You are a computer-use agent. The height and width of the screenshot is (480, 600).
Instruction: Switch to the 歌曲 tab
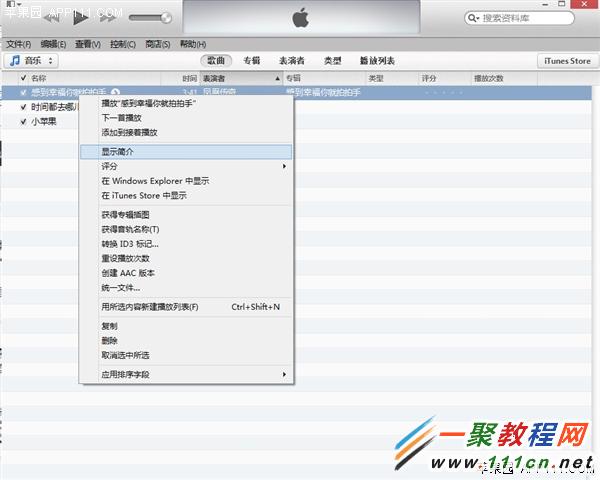click(x=216, y=60)
